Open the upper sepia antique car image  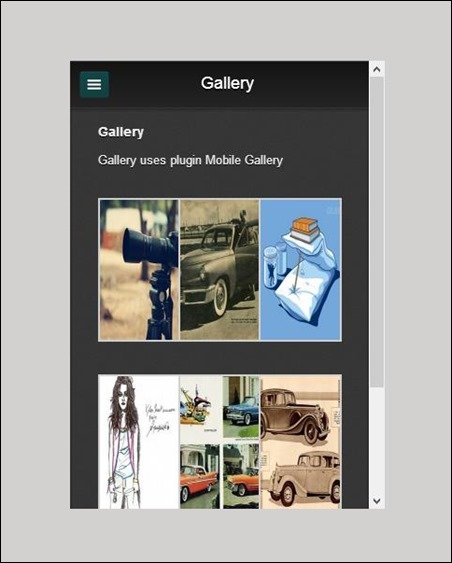click(x=300, y=410)
